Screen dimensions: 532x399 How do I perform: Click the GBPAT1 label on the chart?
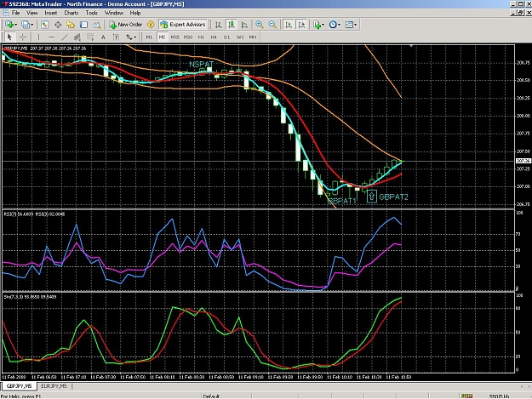(x=342, y=201)
